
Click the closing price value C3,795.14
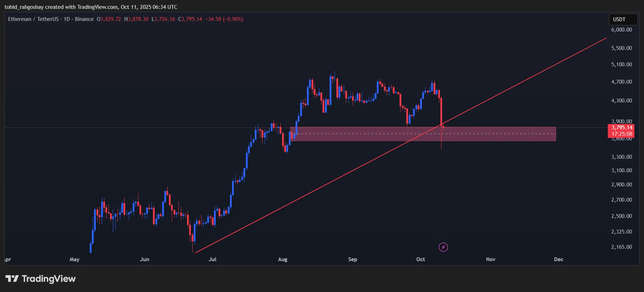pos(190,19)
